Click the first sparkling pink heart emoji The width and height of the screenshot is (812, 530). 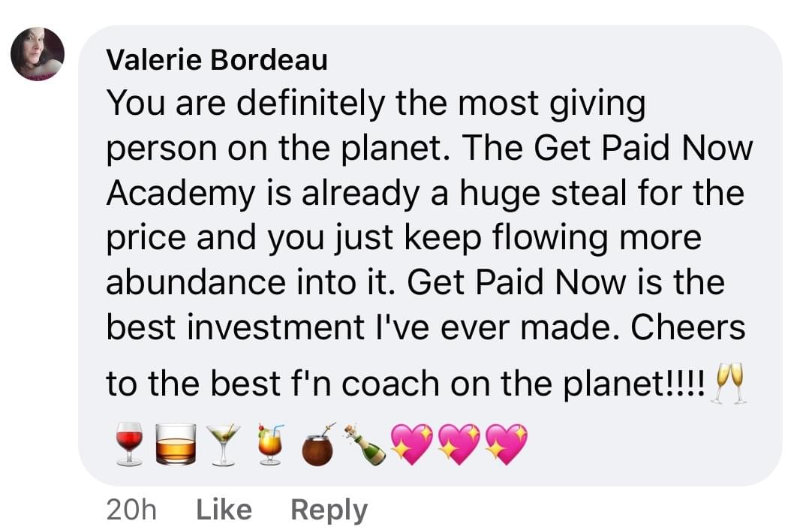[x=413, y=443]
